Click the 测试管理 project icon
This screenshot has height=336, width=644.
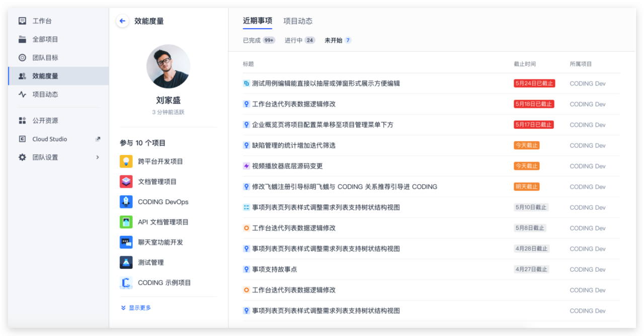[x=126, y=262]
